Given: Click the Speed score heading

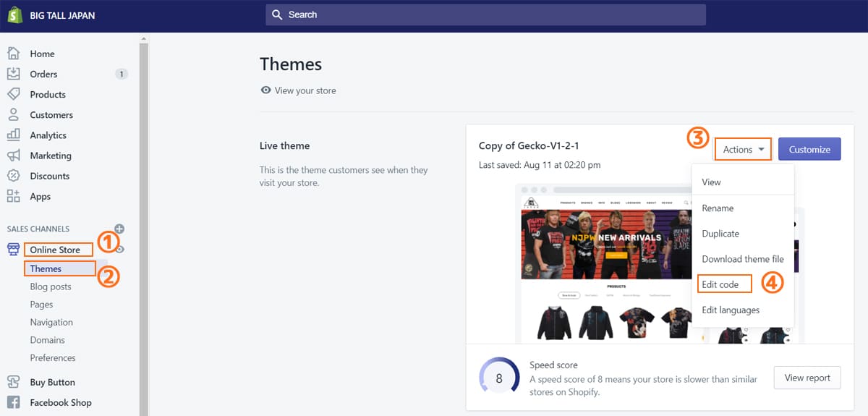Looking at the screenshot, I should tap(553, 365).
